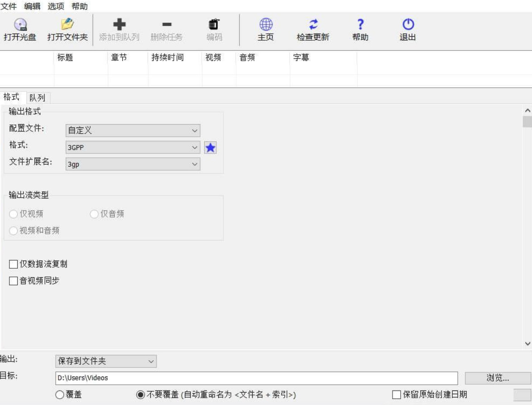Viewport: 532px width, 405px height.
Task: Enable the audio-video sync (音视频同步) checkbox
Action: point(13,281)
